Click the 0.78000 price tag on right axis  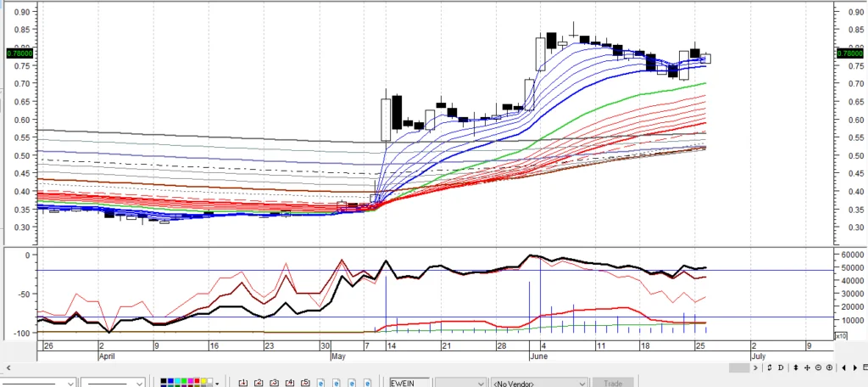click(849, 53)
